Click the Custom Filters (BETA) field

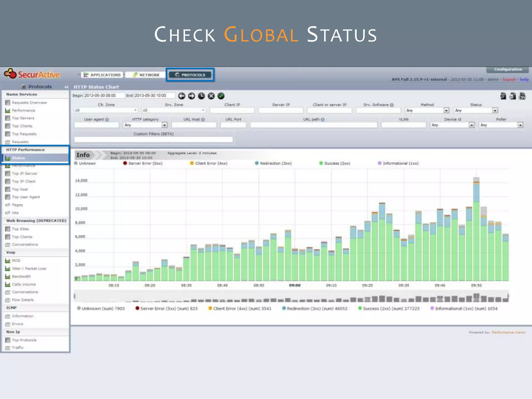153,139
